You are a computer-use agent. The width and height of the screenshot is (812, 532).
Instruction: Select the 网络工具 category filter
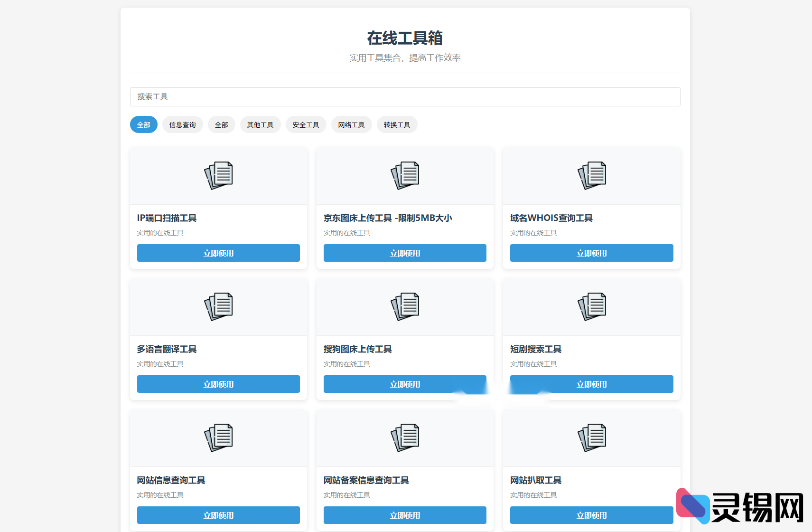coord(351,124)
